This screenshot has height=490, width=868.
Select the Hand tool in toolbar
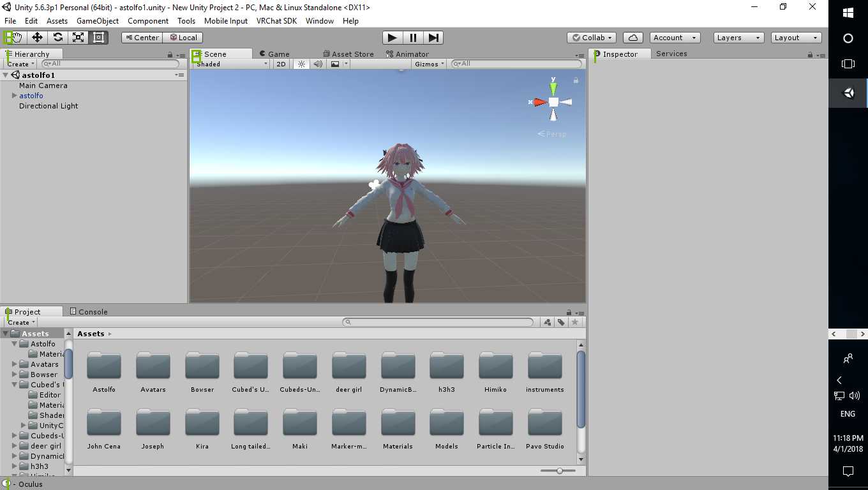[17, 38]
